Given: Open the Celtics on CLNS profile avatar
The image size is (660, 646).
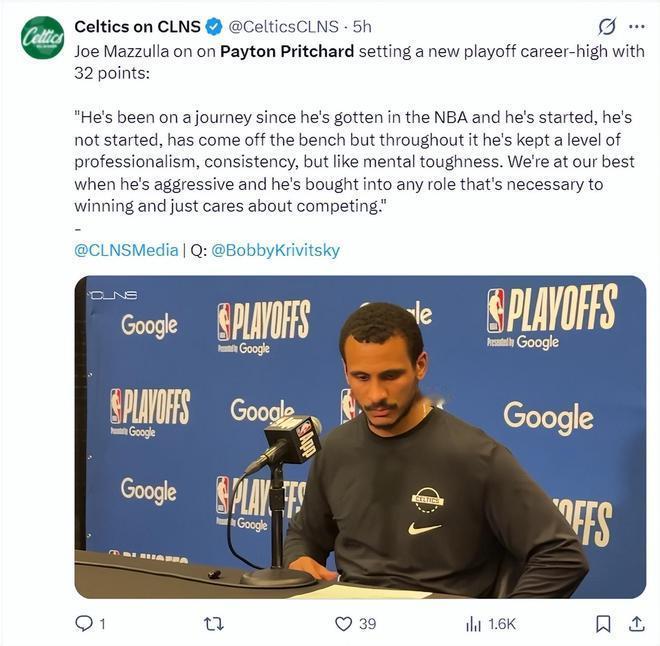Looking at the screenshot, I should [43, 37].
